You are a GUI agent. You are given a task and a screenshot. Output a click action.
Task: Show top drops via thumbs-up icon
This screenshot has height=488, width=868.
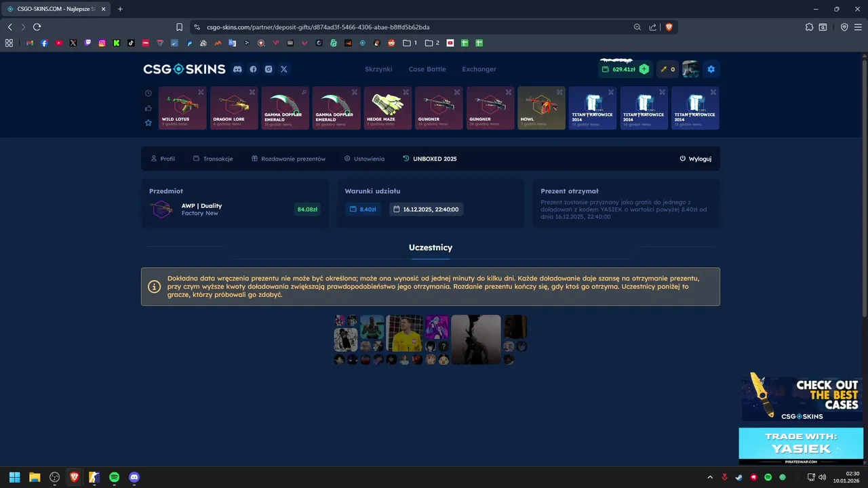point(149,108)
